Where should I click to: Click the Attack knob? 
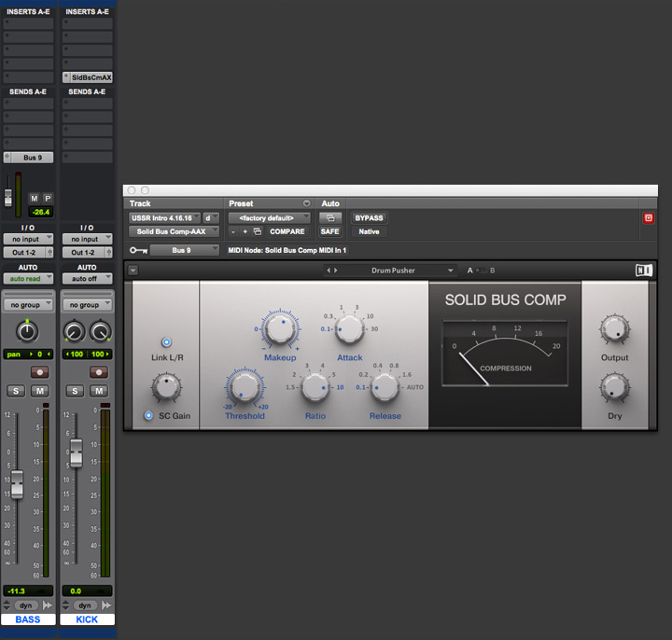tap(350, 329)
